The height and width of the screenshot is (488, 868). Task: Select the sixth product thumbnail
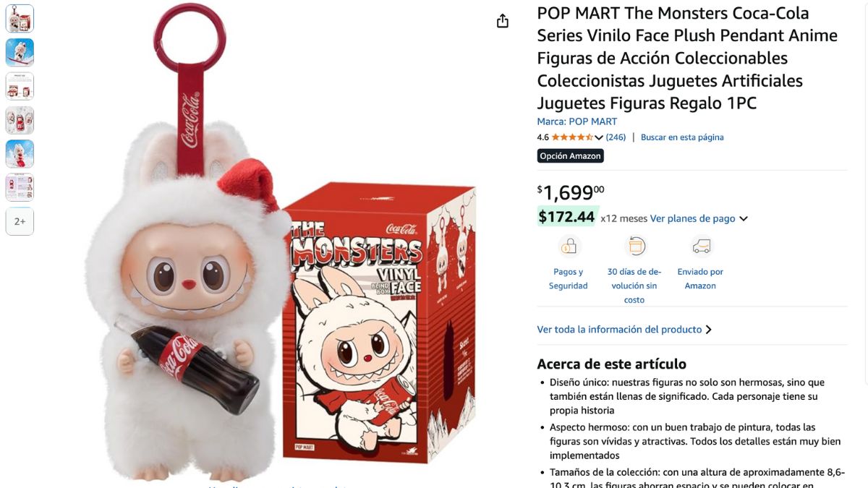(x=20, y=188)
